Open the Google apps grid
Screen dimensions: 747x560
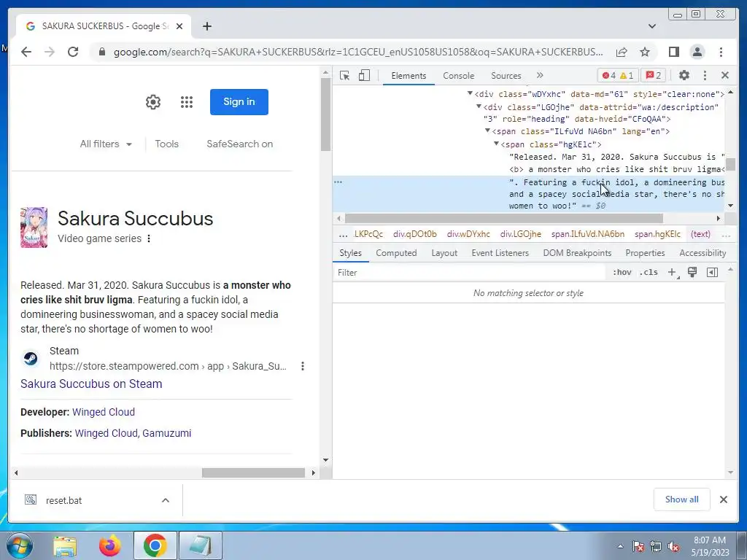pos(187,102)
